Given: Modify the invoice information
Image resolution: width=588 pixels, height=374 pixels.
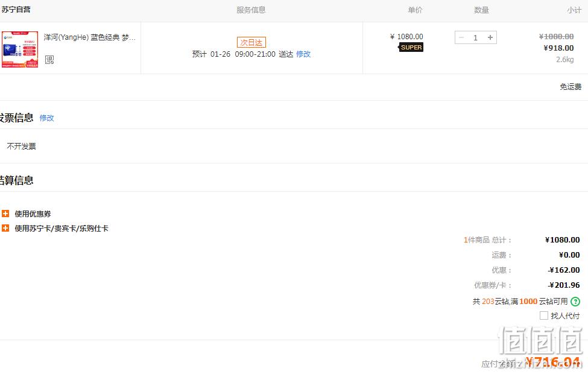Looking at the screenshot, I should [47, 118].
